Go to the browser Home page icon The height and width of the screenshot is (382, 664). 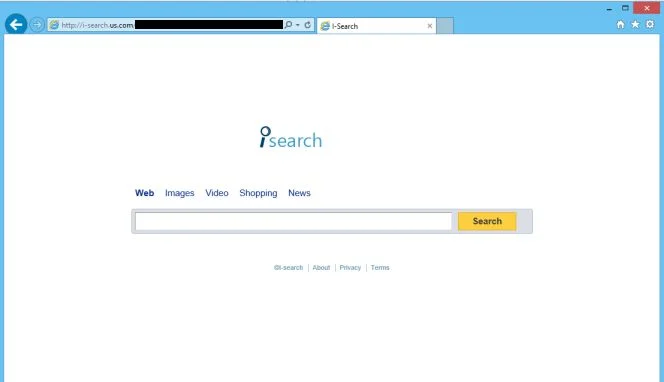(x=620, y=25)
